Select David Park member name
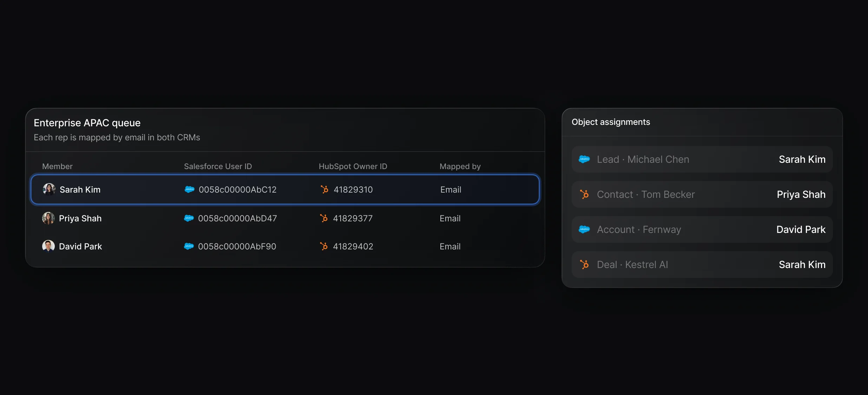 (80, 246)
